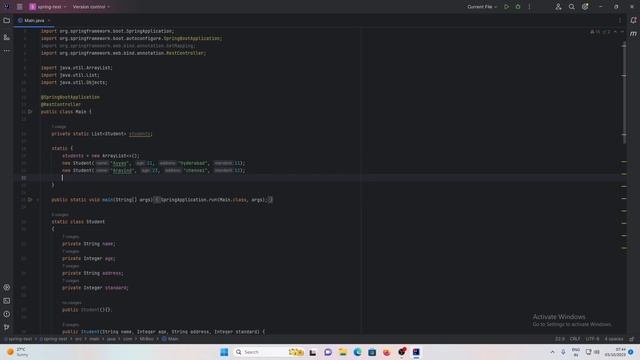Image resolution: width=640 pixels, height=360 pixels.
Task: Click the green Run button
Action: 507,7
